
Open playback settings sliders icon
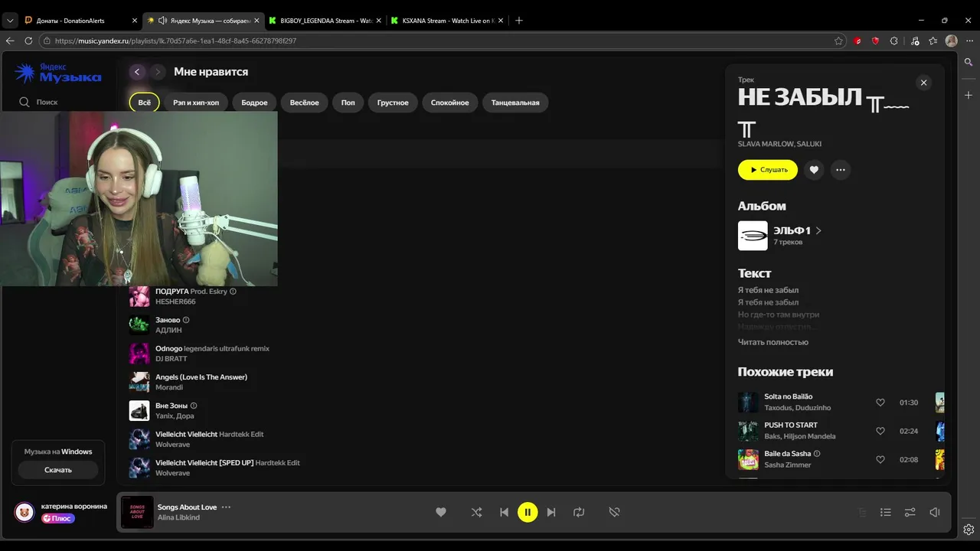point(910,512)
